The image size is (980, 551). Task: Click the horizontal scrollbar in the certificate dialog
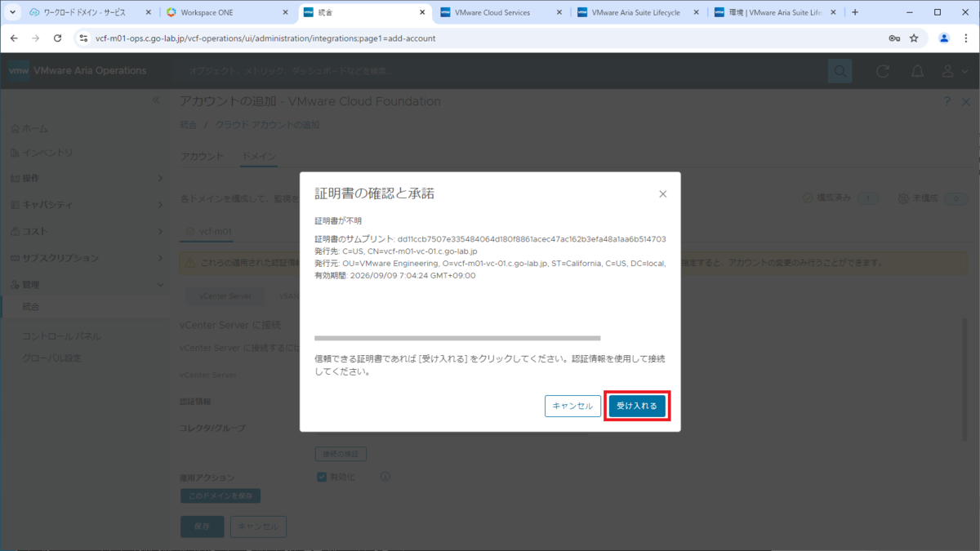point(457,337)
